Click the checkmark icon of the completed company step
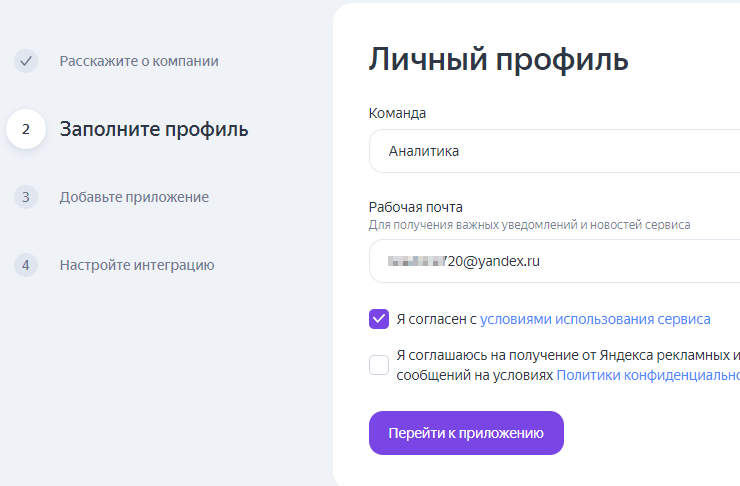The width and height of the screenshot is (740, 486). pyautogui.click(x=26, y=61)
